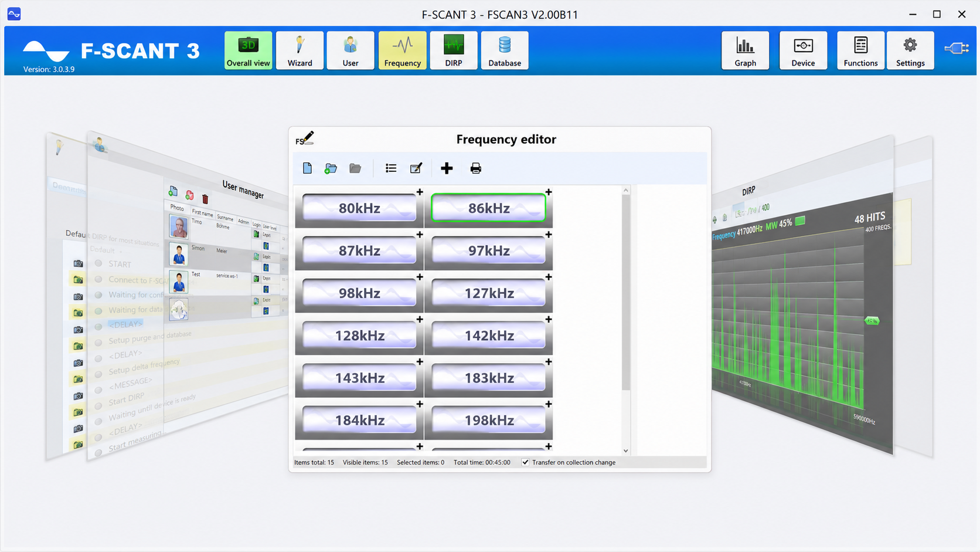
Task: Click the plus icon on the 87kHz tile
Action: 420,235
